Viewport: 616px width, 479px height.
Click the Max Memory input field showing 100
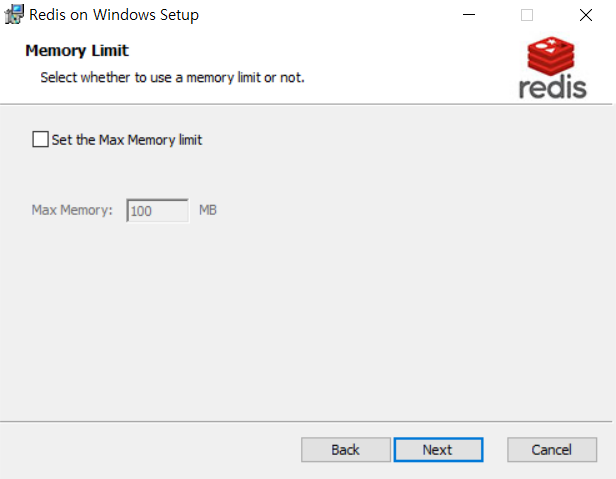[158, 211]
